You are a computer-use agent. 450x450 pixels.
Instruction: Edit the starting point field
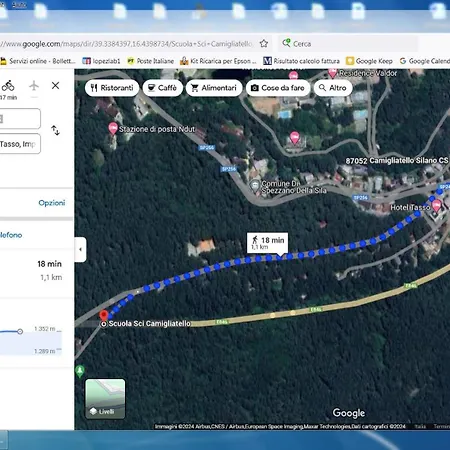click(20, 118)
